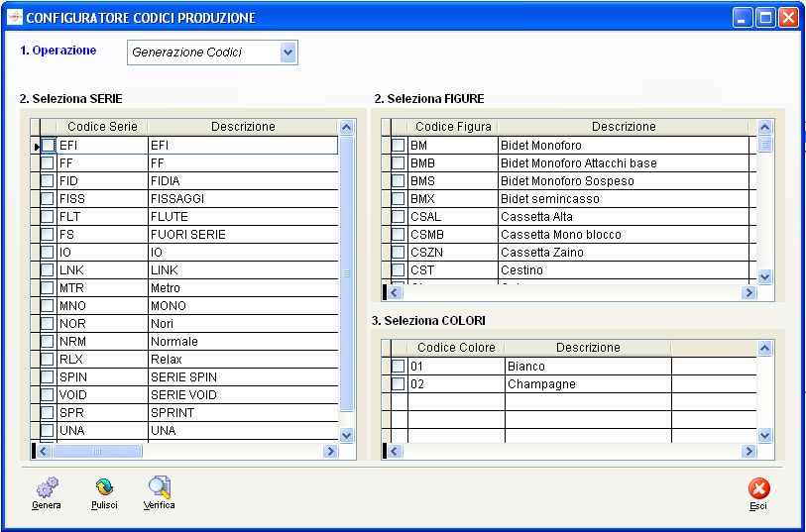Click COLORI list scroll right arrow
806x532 pixels.
coord(748,452)
